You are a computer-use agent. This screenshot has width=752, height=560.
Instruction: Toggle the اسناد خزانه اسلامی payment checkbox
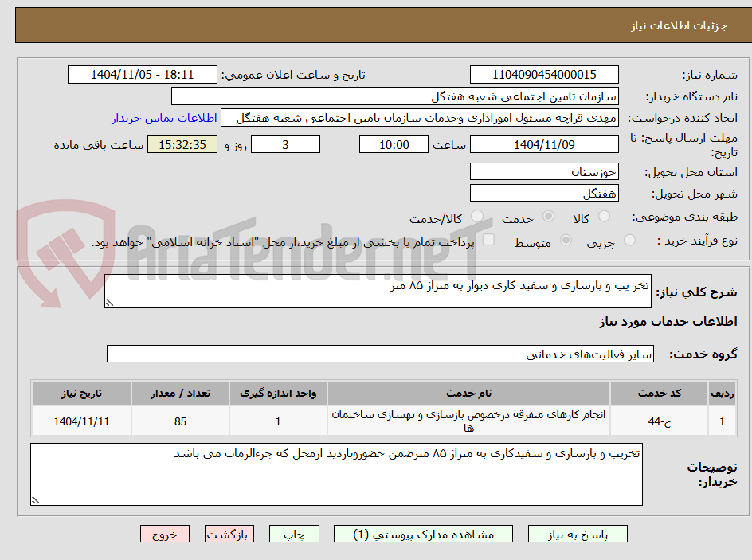(488, 239)
